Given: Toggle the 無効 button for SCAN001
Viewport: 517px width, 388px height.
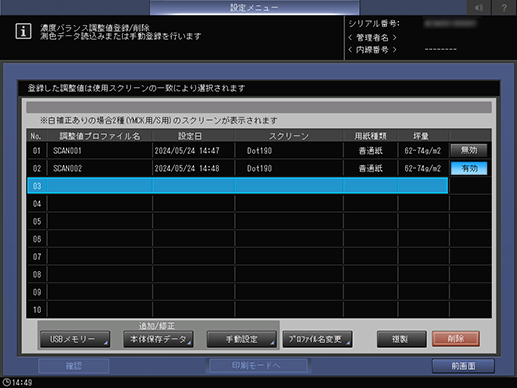Looking at the screenshot, I should tap(469, 150).
